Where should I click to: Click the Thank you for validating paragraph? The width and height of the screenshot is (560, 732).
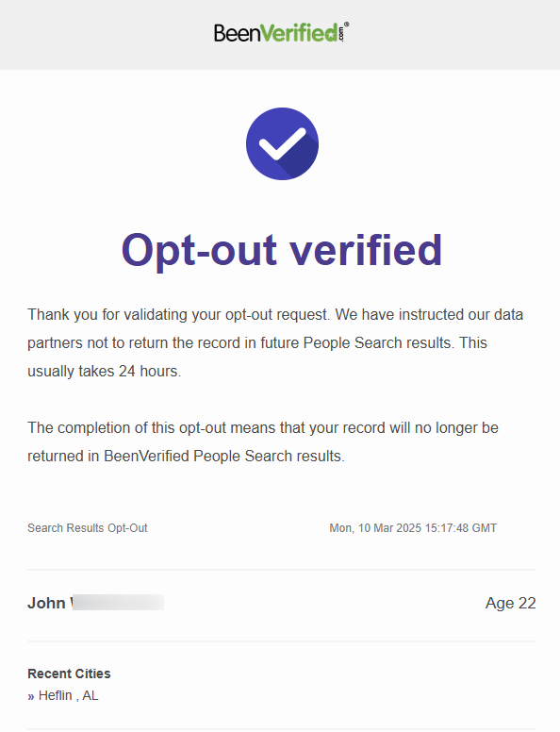pos(275,342)
